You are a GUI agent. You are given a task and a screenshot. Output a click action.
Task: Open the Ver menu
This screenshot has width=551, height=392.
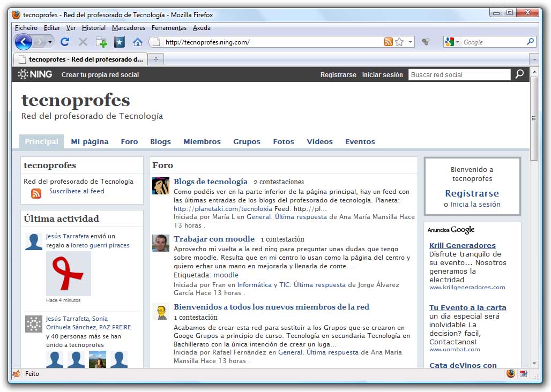tap(71, 28)
